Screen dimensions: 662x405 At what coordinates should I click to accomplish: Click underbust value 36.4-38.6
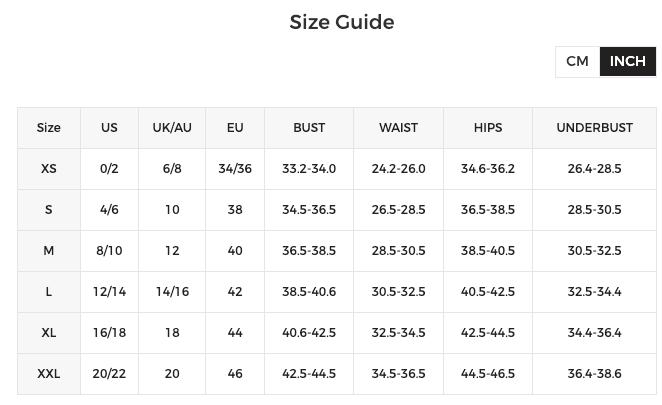click(x=594, y=374)
